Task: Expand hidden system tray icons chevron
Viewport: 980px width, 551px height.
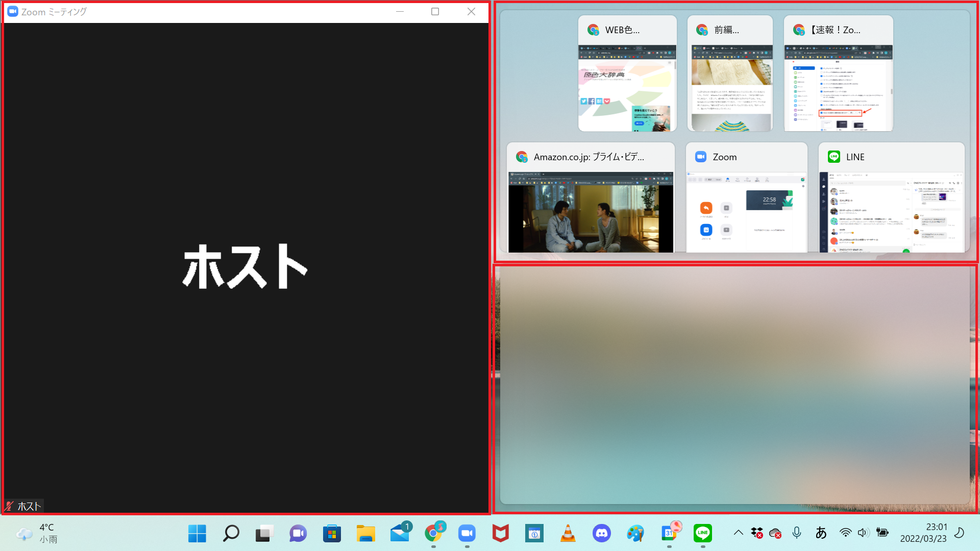Action: (738, 533)
